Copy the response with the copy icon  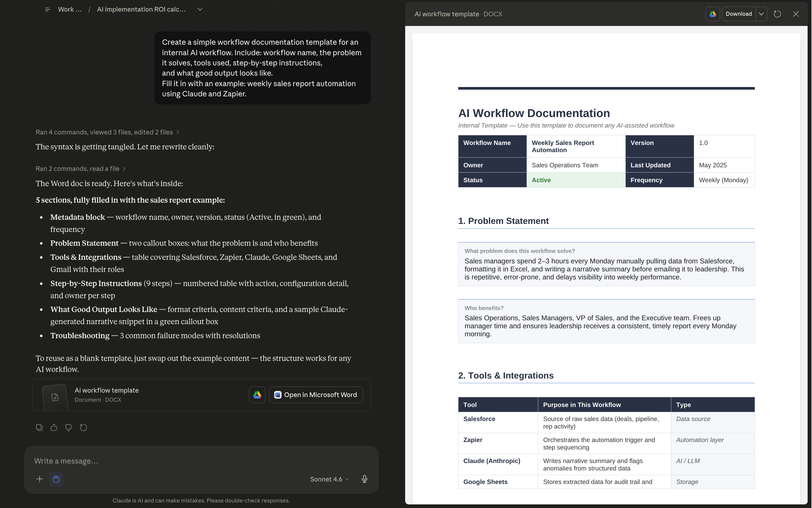39,427
